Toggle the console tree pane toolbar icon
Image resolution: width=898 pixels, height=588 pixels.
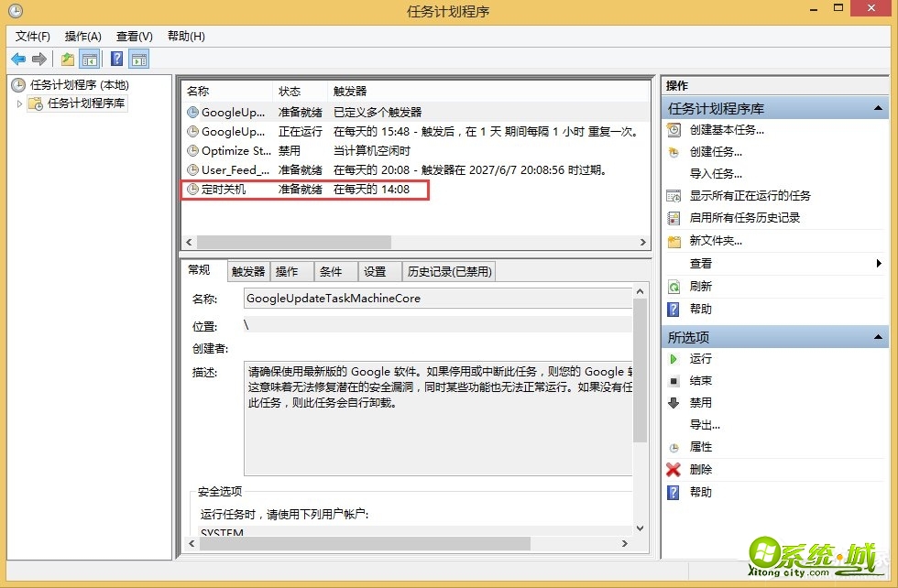[89, 58]
